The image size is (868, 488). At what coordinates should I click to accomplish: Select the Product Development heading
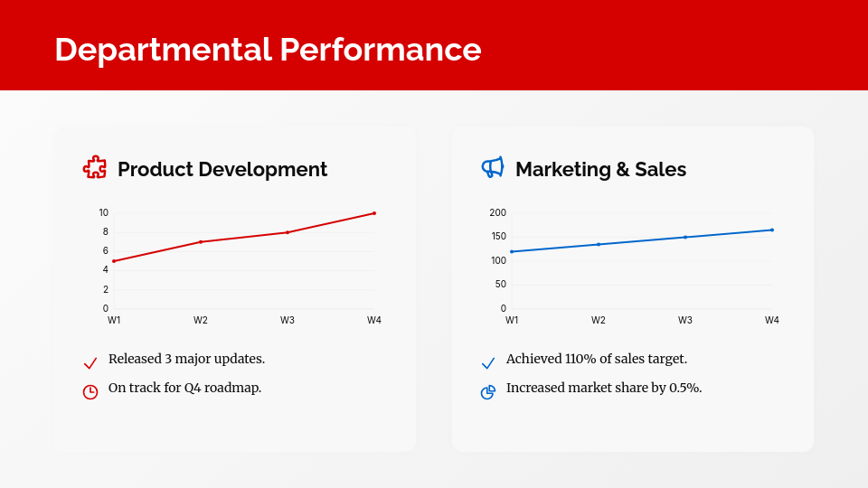click(x=222, y=169)
